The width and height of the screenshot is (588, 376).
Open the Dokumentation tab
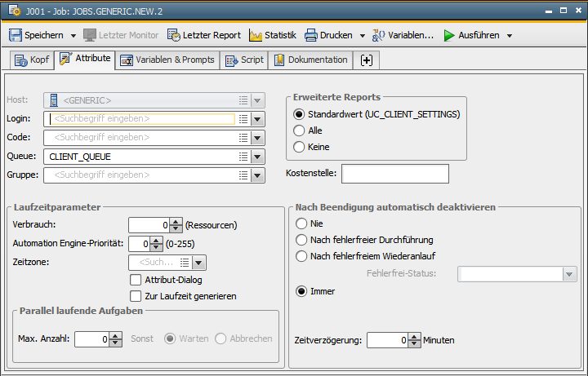311,60
